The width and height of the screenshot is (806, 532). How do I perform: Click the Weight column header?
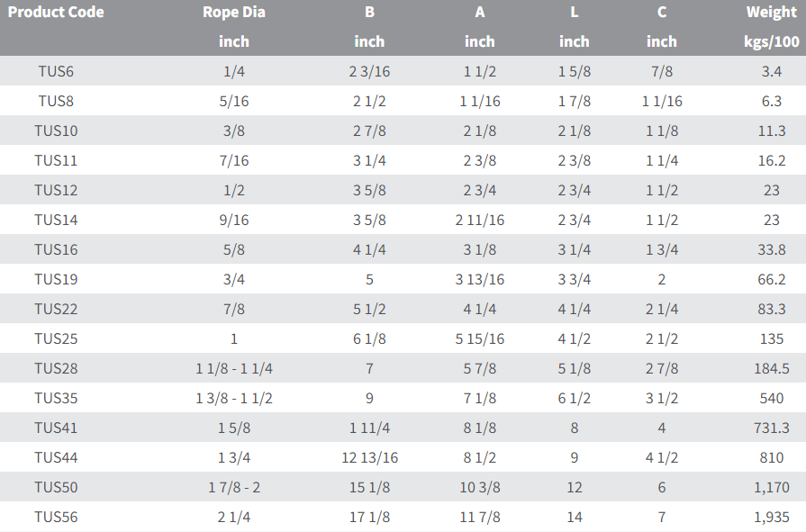coord(772,13)
